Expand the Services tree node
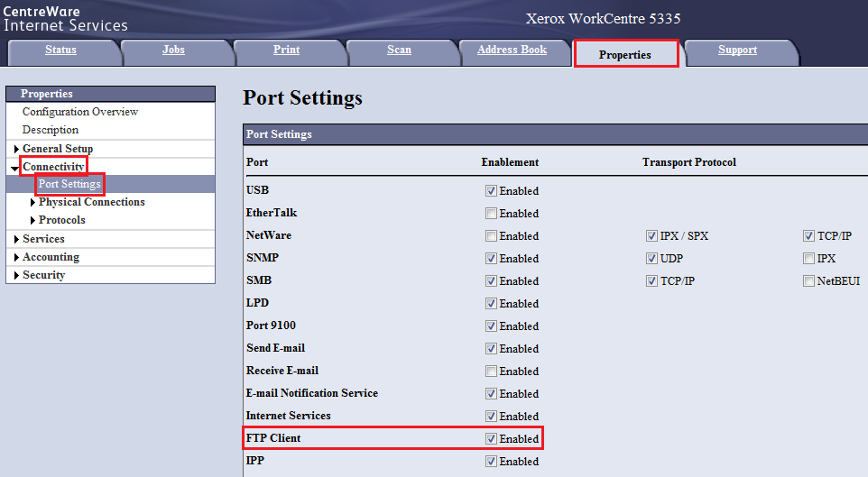Screen dimensions: 868x477 [16, 240]
